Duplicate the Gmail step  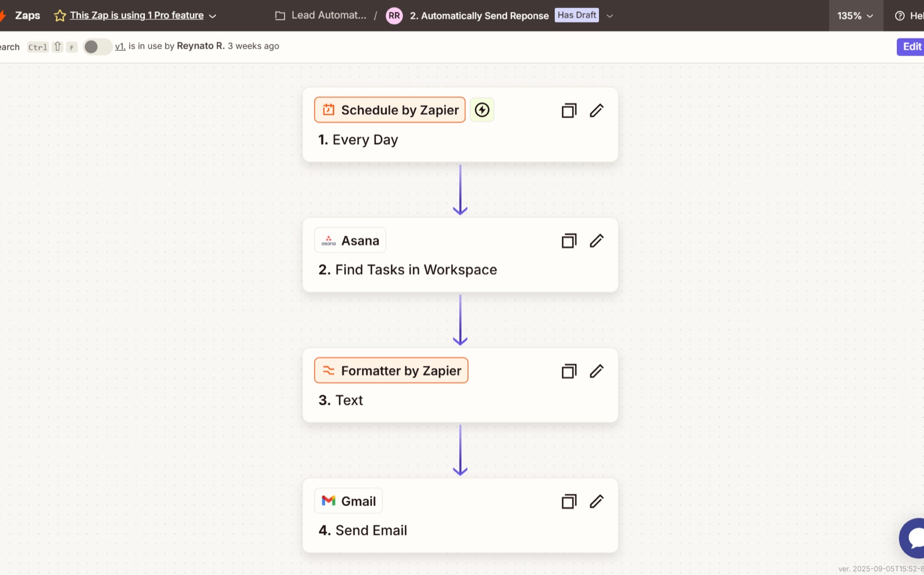pyautogui.click(x=569, y=502)
